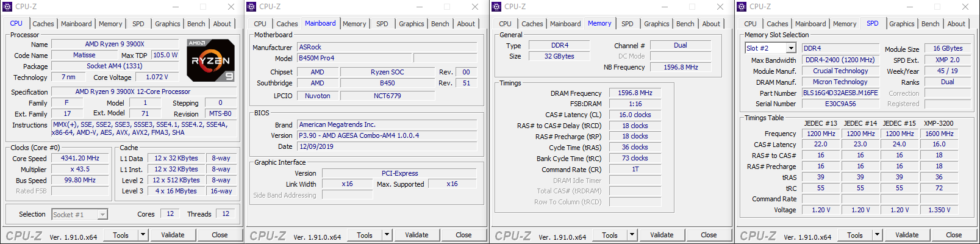The width and height of the screenshot is (980, 244).
Task: Click Validate in the Mainboard window
Action: click(x=417, y=235)
